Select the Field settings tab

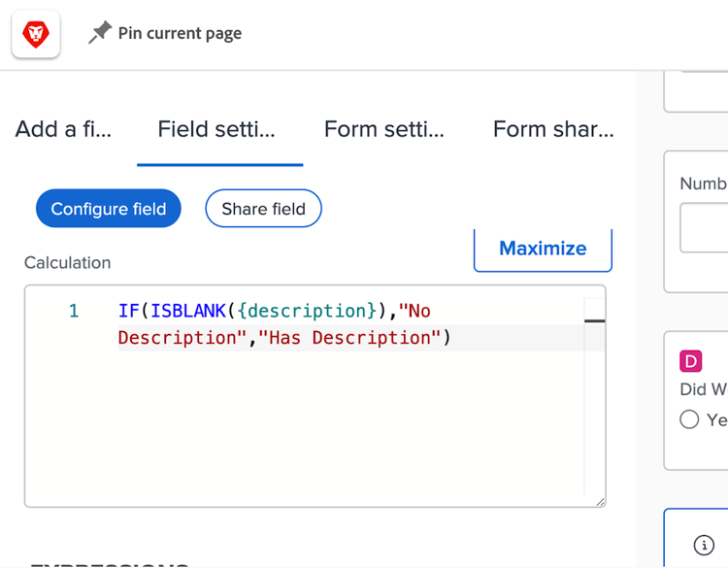click(216, 129)
